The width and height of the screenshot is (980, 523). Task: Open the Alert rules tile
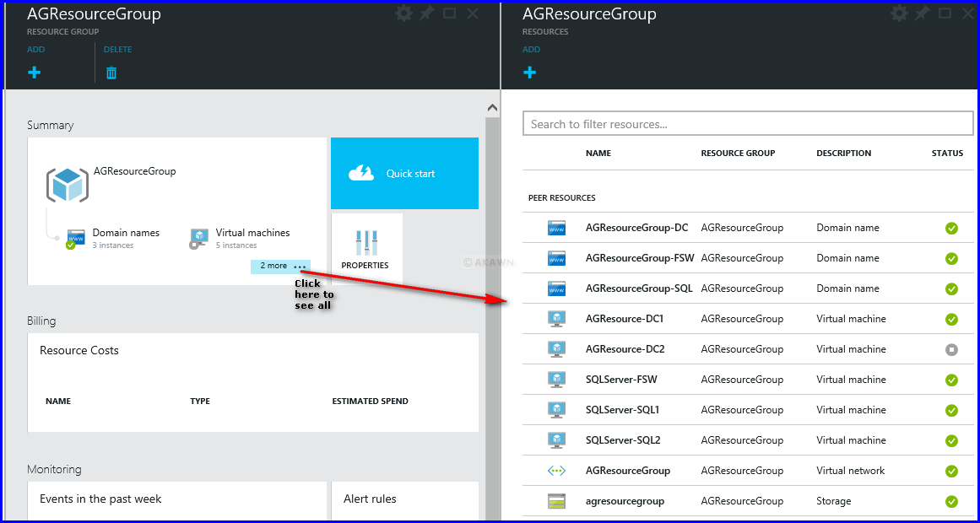(x=405, y=500)
